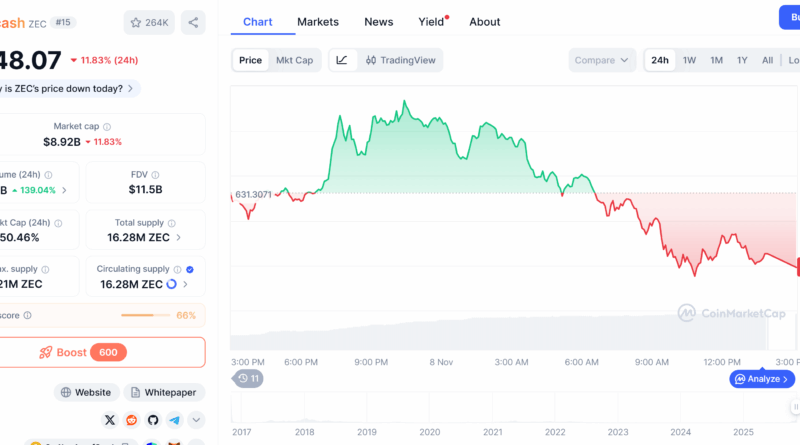This screenshot has width=800, height=445.
Task: Open the Reddit community icon
Action: click(130, 421)
